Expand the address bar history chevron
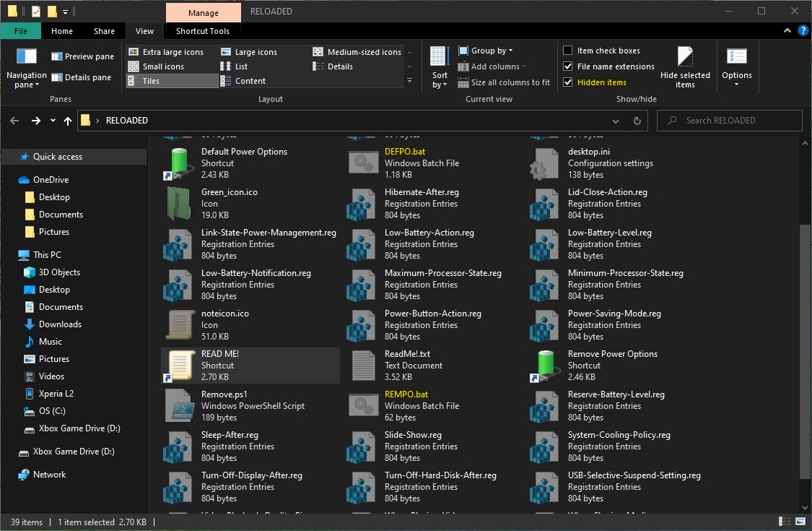Viewport: 812px width, 531px height. (x=615, y=121)
